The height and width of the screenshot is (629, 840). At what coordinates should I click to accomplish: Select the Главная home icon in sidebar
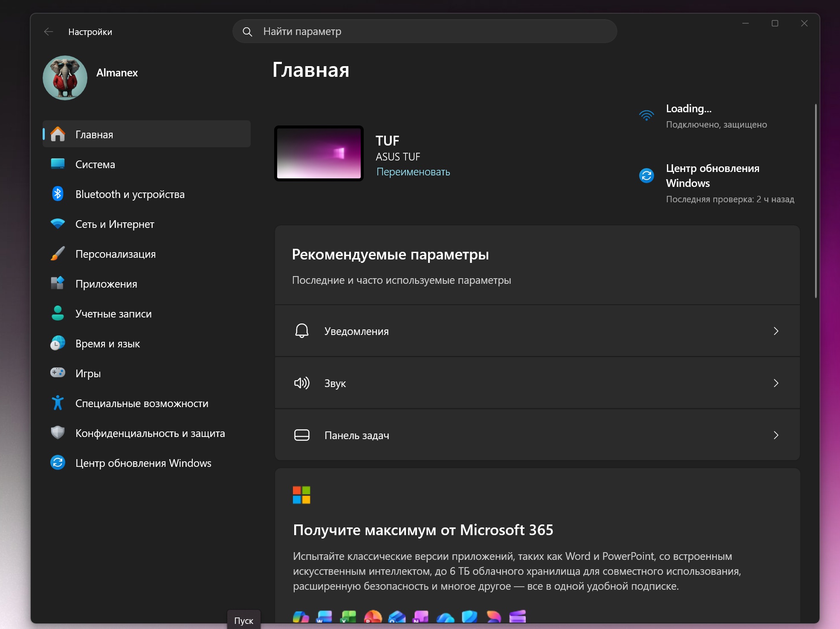tap(58, 134)
